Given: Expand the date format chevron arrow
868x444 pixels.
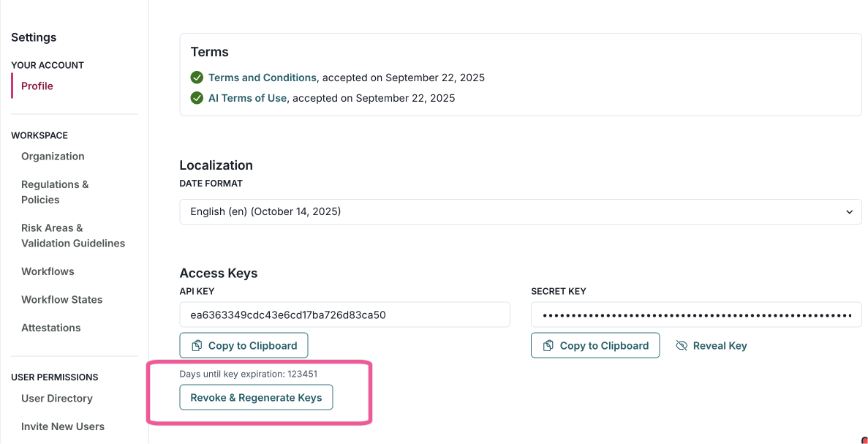Looking at the screenshot, I should click(849, 212).
